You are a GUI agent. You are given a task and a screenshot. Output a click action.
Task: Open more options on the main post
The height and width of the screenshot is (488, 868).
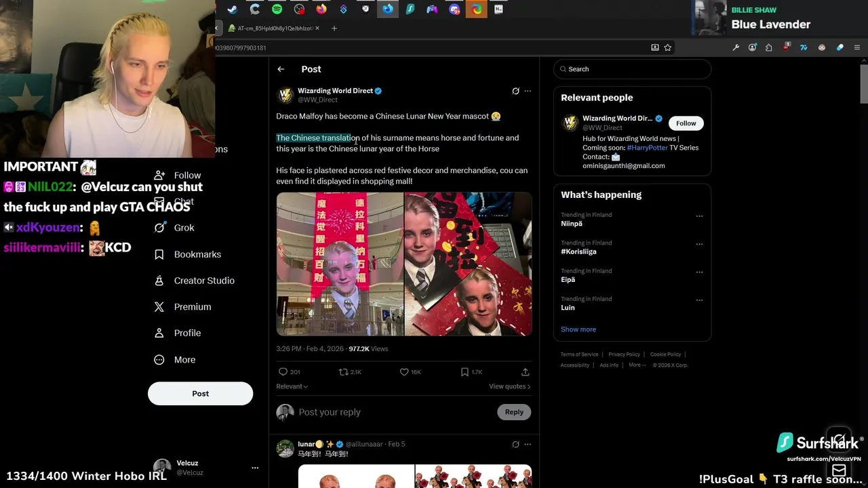point(528,91)
